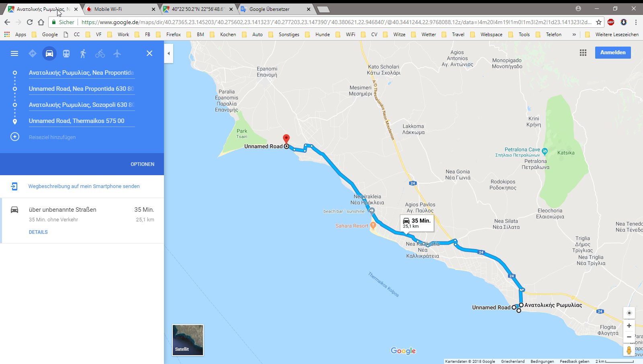The image size is (643, 364).
Task: Bookmark this page star icon
Action: [x=598, y=22]
